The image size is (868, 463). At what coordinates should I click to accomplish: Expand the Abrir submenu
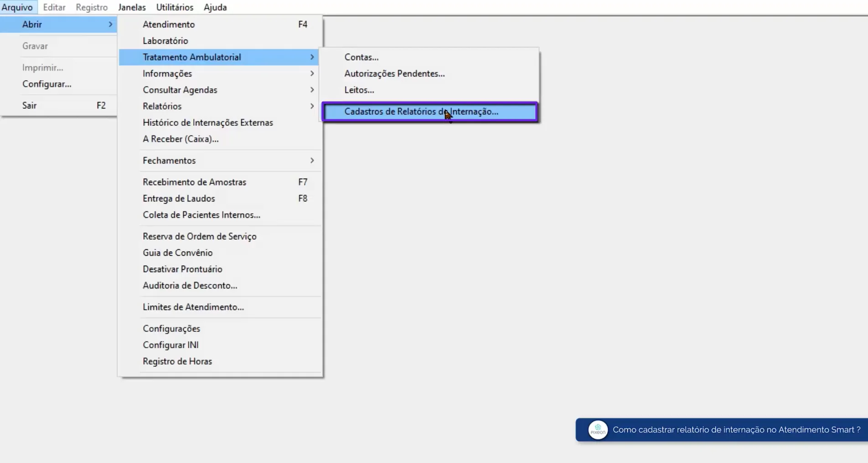click(58, 24)
